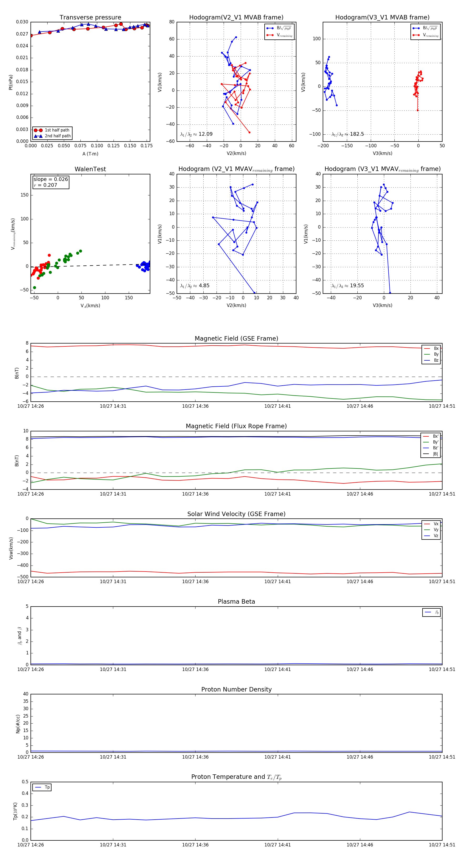Click the 'Plasma Beta' plot title
Image resolution: width=473 pixels, height=868 pixels.
[x=236, y=602]
